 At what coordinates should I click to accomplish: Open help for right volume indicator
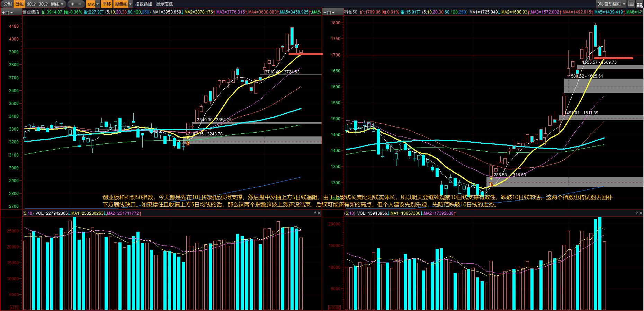pos(636,213)
